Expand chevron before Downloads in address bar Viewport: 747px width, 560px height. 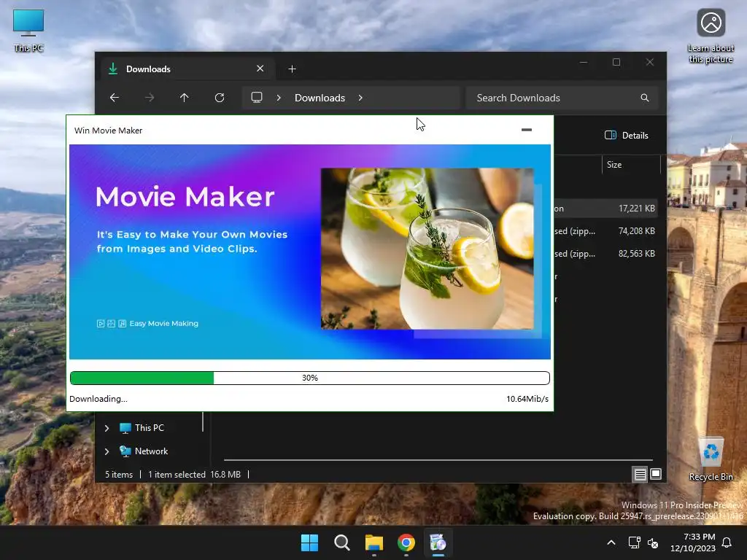(x=279, y=98)
